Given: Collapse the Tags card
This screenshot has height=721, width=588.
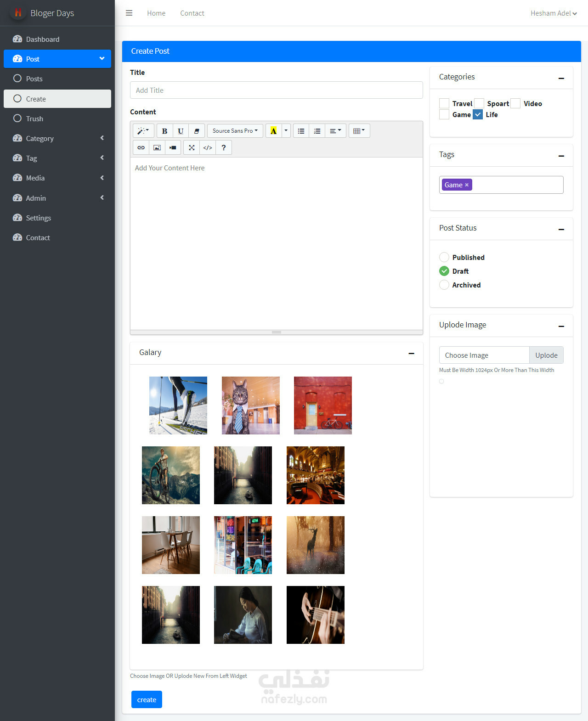Looking at the screenshot, I should click(561, 156).
